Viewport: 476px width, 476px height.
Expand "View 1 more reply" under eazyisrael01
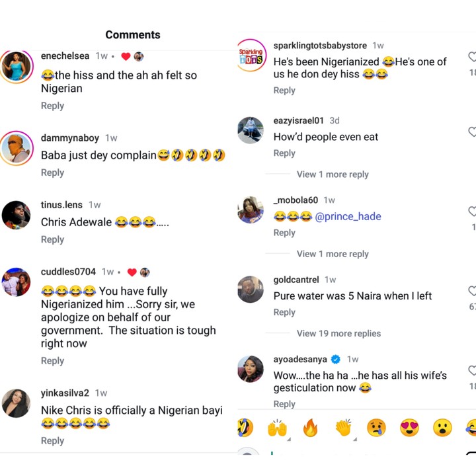[x=333, y=175]
